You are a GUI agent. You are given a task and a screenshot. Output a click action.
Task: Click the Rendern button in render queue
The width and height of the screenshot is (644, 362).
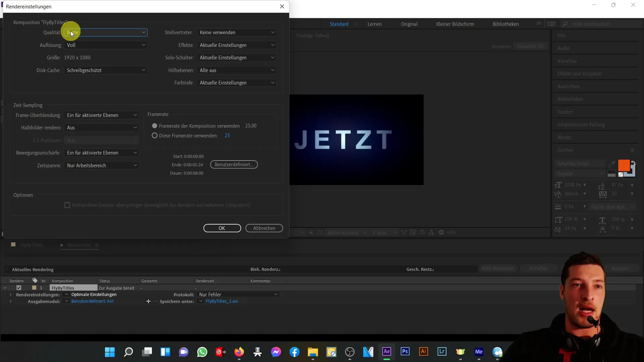coord(620,268)
